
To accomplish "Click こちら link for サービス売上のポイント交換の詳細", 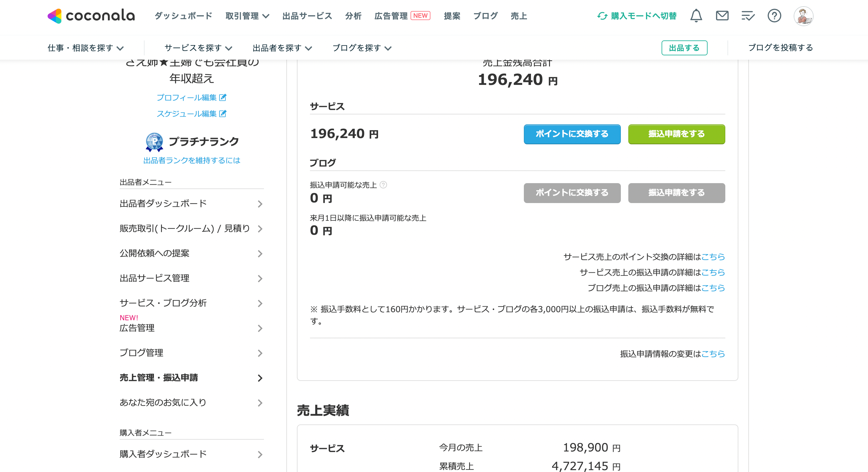I will click(713, 257).
